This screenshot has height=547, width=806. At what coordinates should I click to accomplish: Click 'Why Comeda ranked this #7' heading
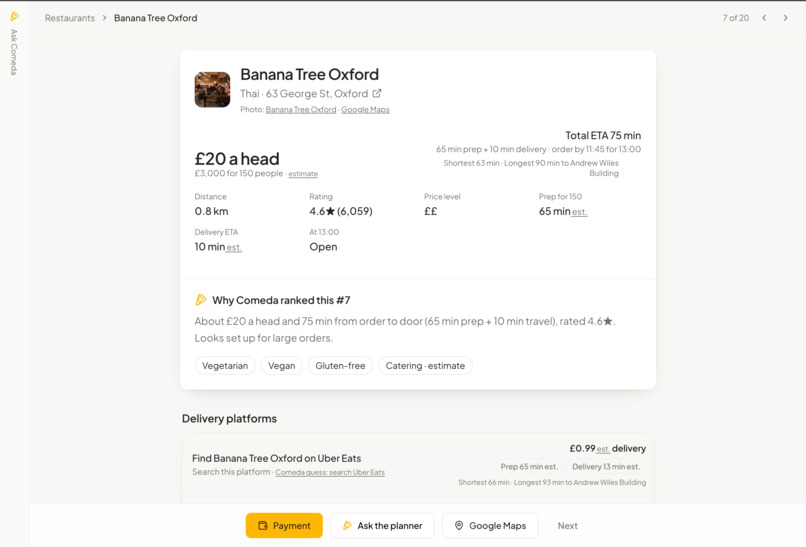[281, 300]
